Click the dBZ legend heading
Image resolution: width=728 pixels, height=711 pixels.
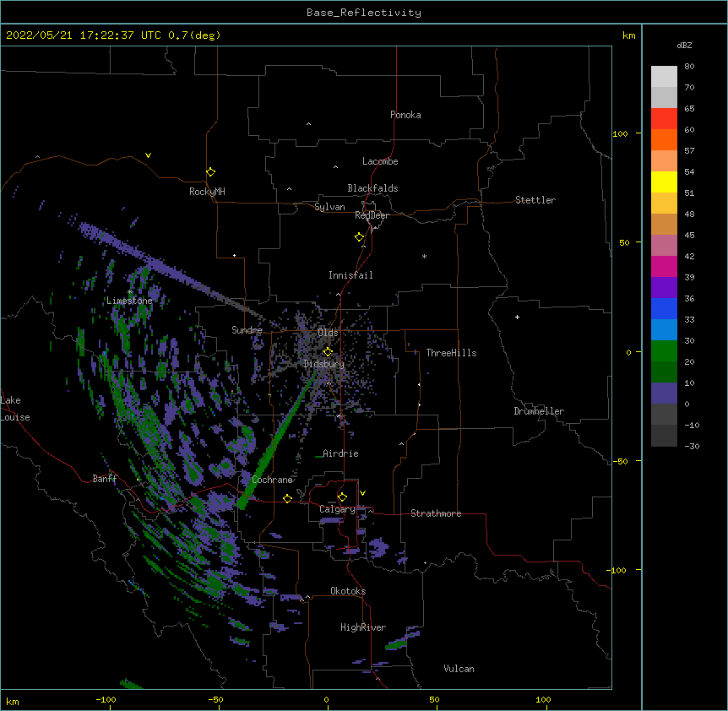click(684, 45)
